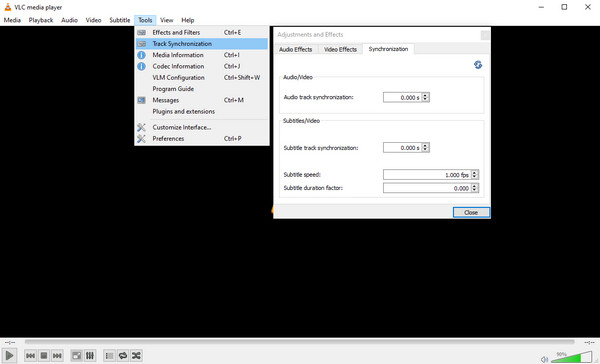Toggle random shuffle playback icon

click(x=136, y=356)
